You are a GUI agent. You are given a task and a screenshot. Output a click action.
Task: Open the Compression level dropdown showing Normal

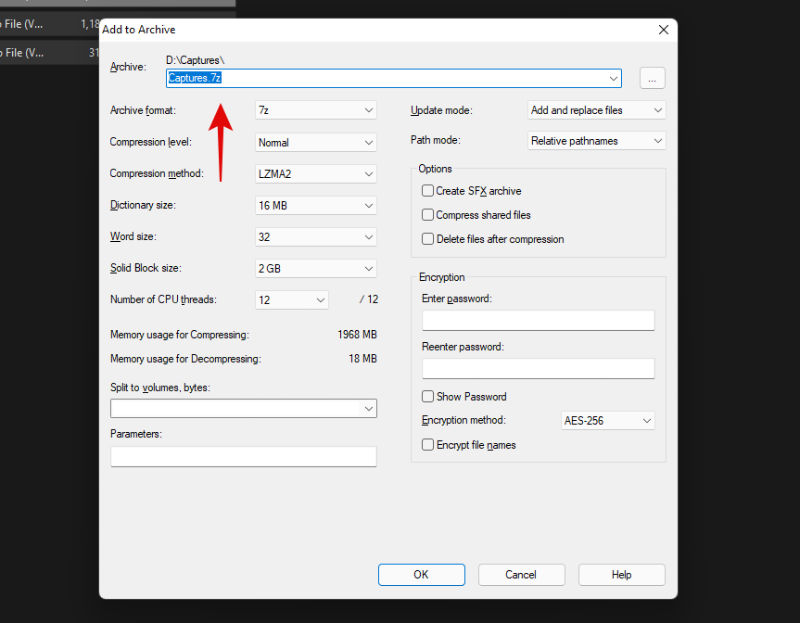pyautogui.click(x=316, y=142)
